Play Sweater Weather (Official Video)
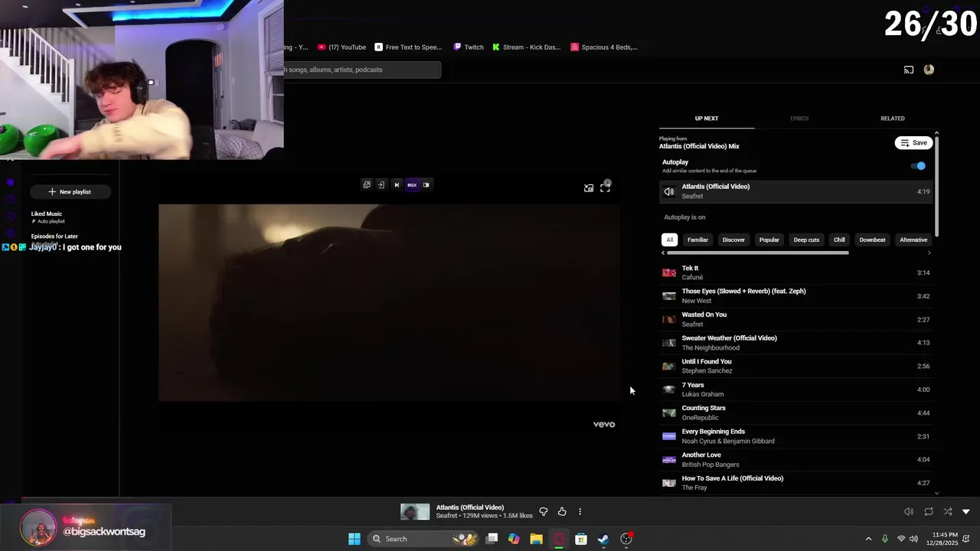This screenshot has width=980, height=551. [796, 343]
